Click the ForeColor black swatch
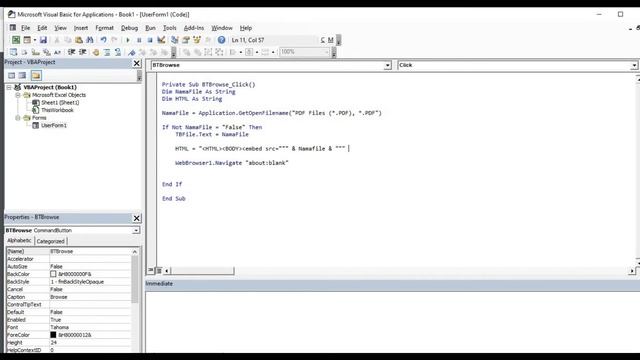The height and width of the screenshot is (360, 640). (53, 335)
